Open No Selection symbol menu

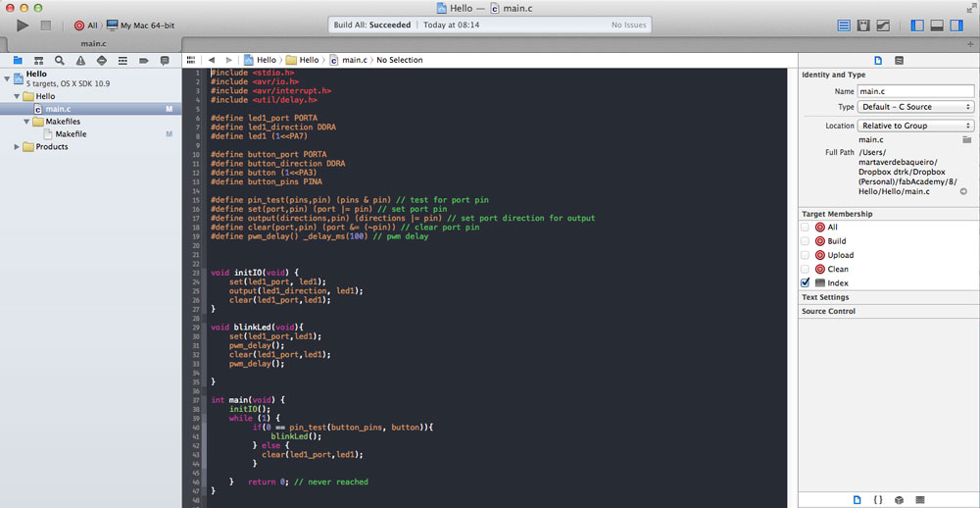click(x=400, y=60)
